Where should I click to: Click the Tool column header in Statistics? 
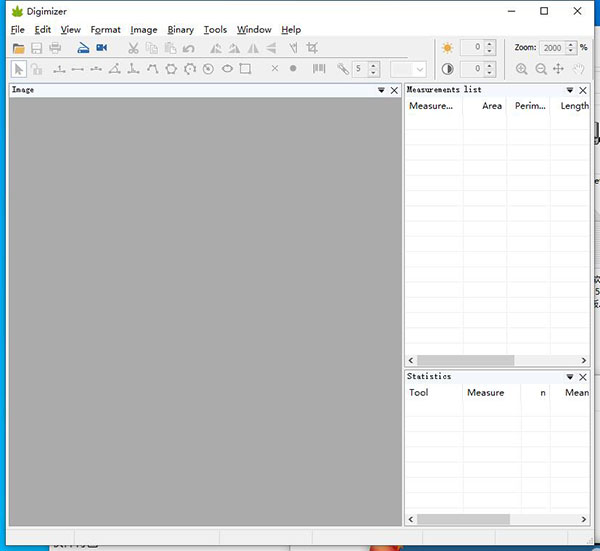434,393
